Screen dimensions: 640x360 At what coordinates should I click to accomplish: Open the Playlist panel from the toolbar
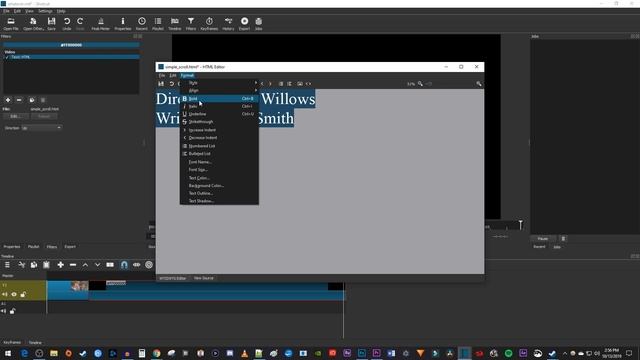158,24
